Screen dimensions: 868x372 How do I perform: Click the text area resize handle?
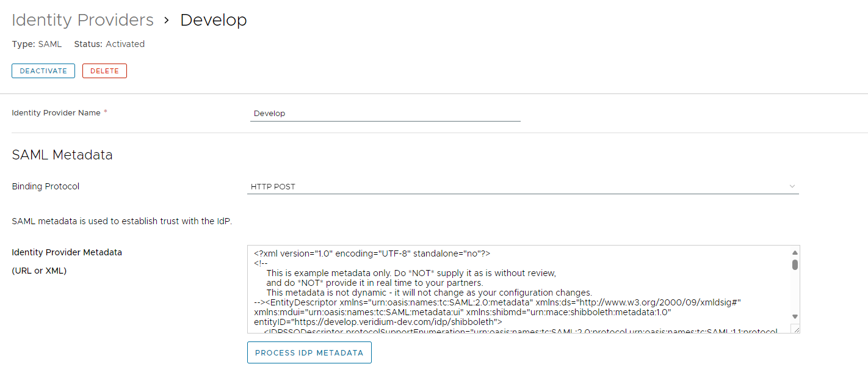tap(795, 329)
